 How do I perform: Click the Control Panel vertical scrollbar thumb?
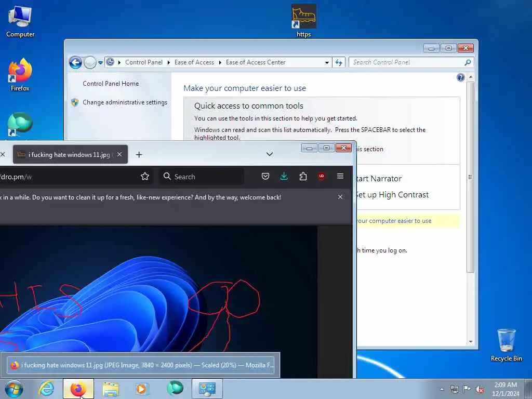pyautogui.click(x=470, y=177)
